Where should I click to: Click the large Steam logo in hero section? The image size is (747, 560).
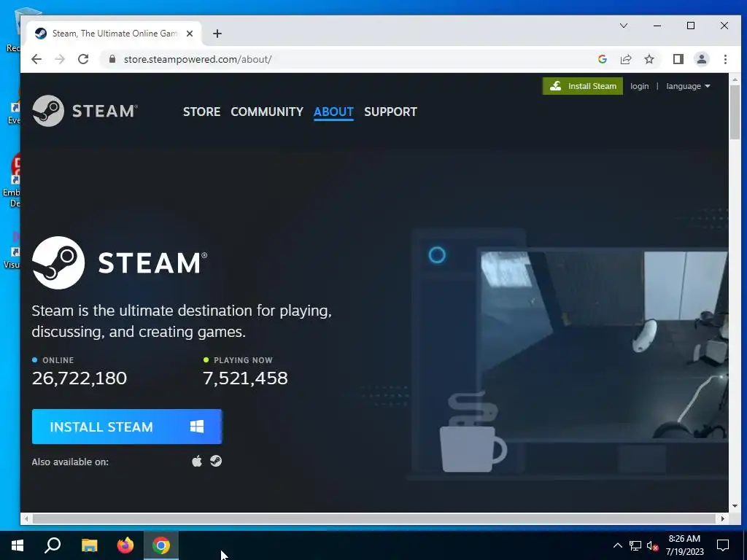click(x=120, y=262)
